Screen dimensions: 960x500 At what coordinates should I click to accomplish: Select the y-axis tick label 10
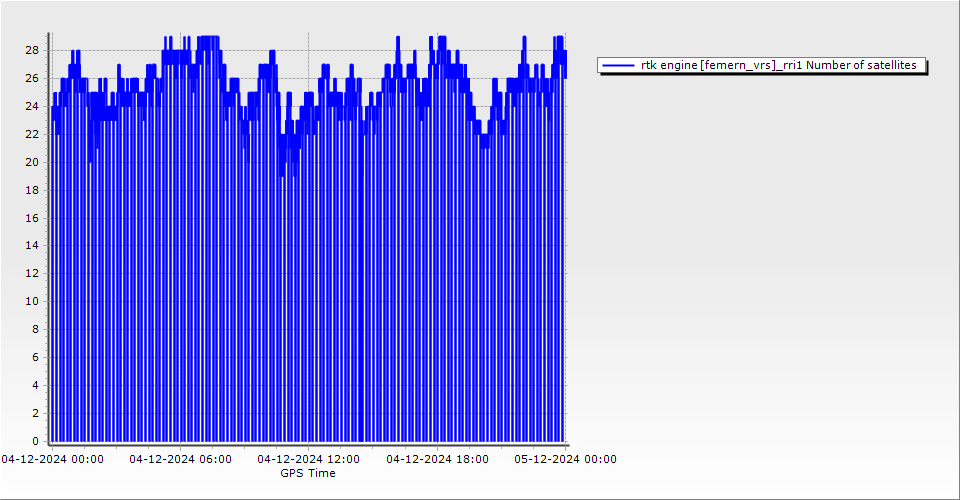tap(33, 301)
